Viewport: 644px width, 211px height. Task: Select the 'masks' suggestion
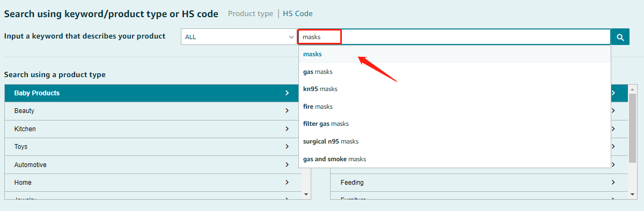[455, 54]
